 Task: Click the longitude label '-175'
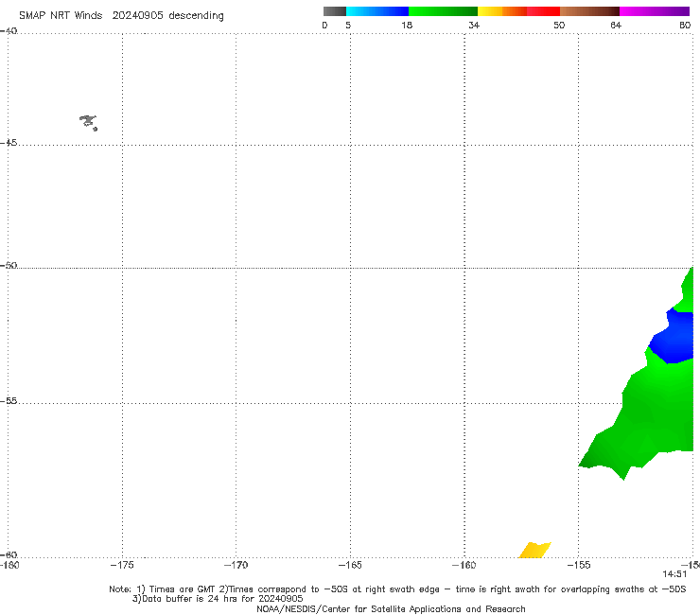pos(122,565)
